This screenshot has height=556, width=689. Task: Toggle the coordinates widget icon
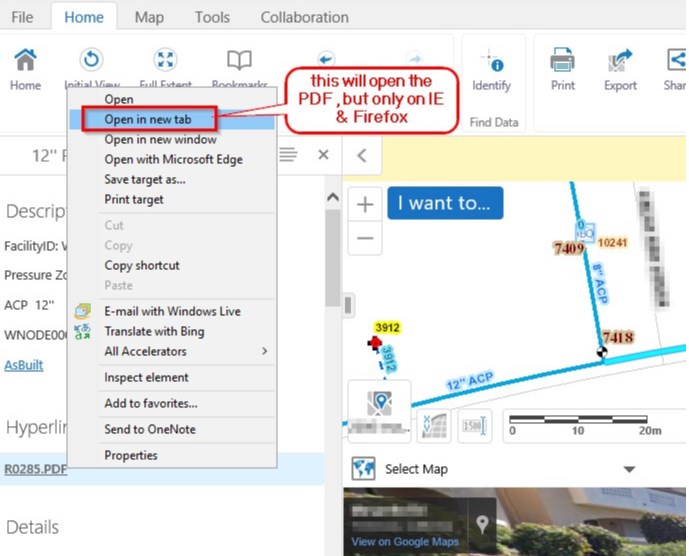click(x=433, y=425)
